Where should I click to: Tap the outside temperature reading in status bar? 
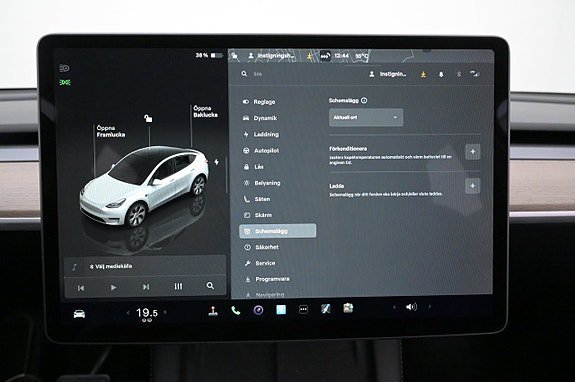pyautogui.click(x=362, y=56)
